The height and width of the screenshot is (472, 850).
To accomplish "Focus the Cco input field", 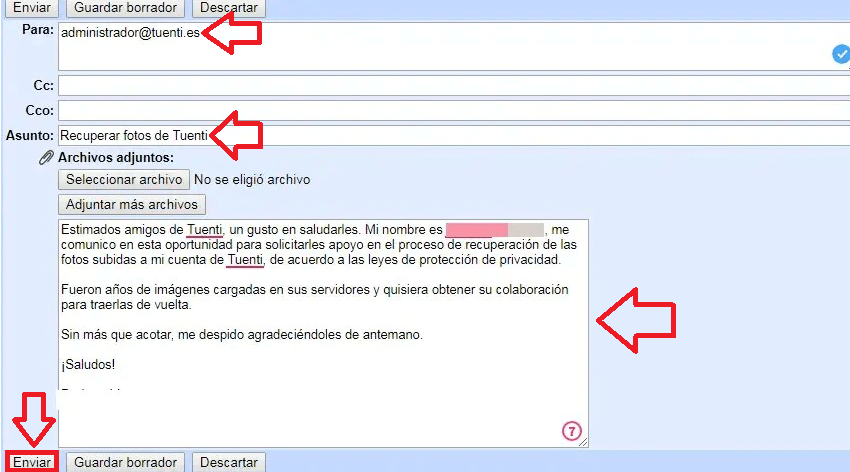I will (454, 111).
